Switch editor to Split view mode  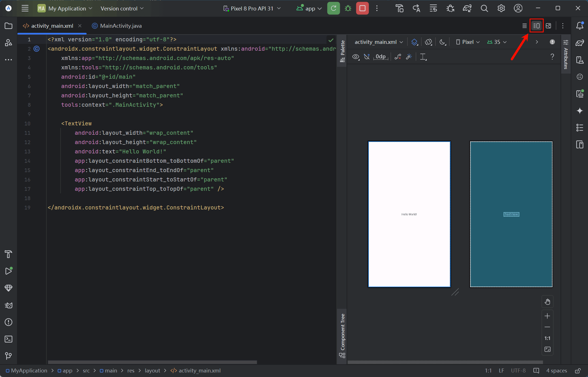[x=536, y=26]
